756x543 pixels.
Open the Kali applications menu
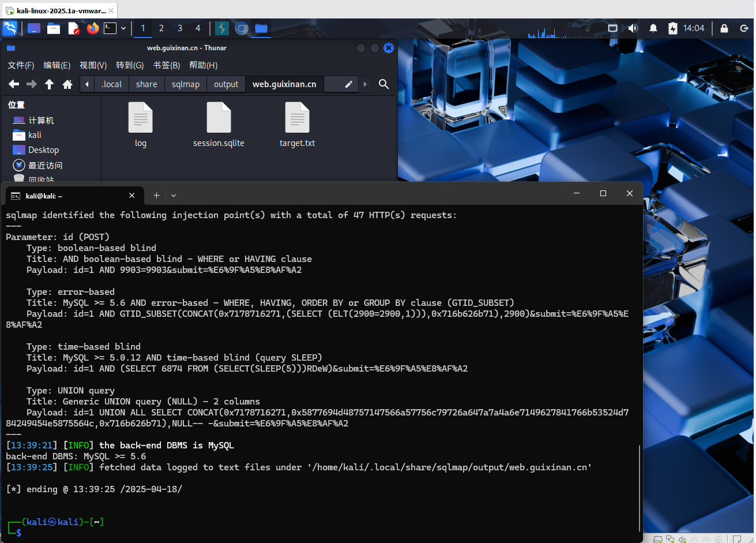pos(10,28)
